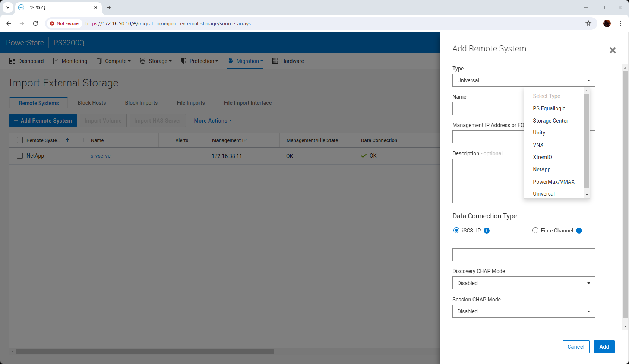Switch to the Block Hosts tab
This screenshot has height=364, width=629.
click(x=92, y=103)
